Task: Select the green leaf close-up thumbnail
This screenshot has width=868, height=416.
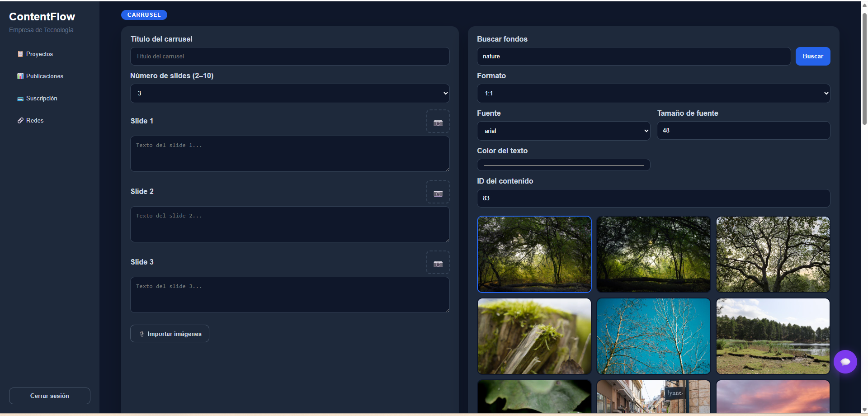Action: tap(534, 397)
